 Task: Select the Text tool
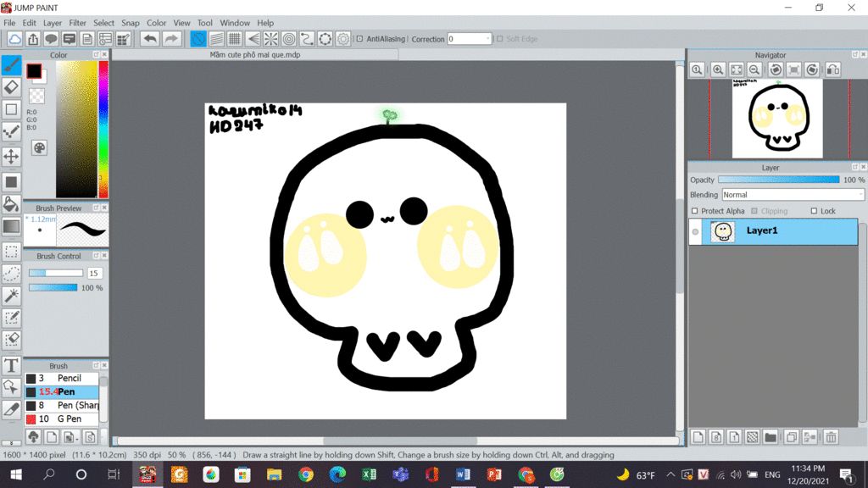pyautogui.click(x=11, y=365)
